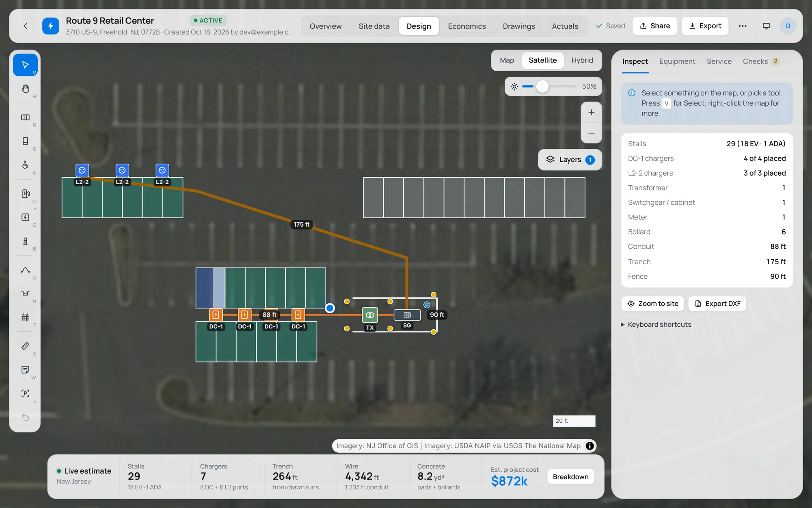Click the ACTIVE status badge
This screenshot has height=508, width=812.
pos(208,20)
